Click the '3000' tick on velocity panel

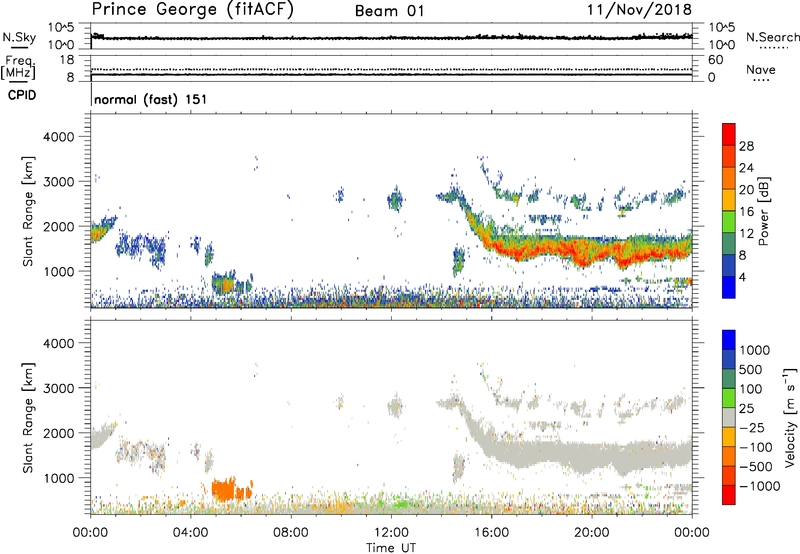click(x=59, y=388)
